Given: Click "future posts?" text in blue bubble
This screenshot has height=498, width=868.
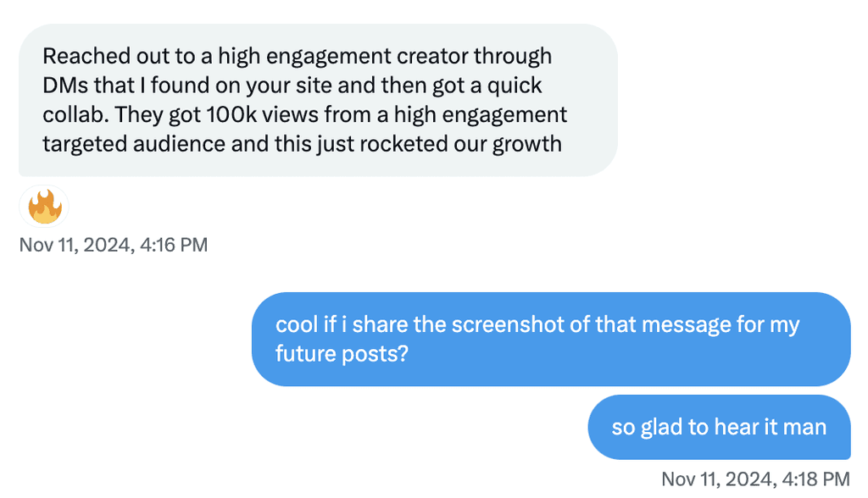Looking at the screenshot, I should pos(342,354).
